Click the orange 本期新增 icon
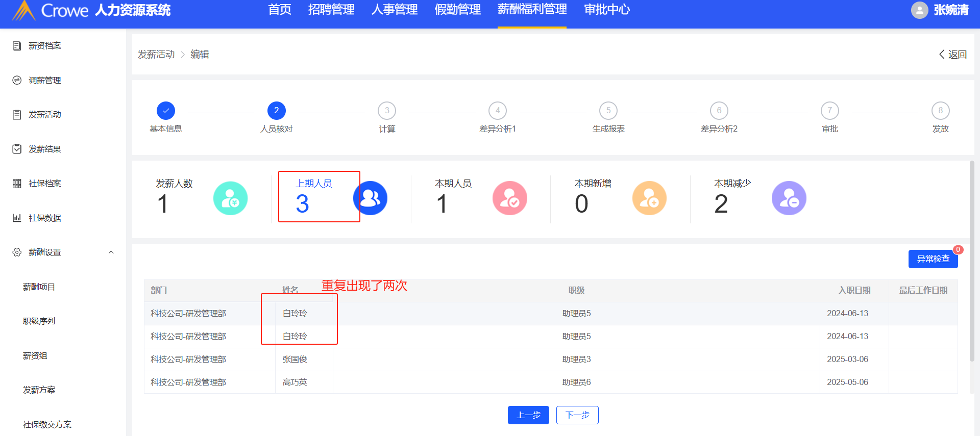 [649, 198]
